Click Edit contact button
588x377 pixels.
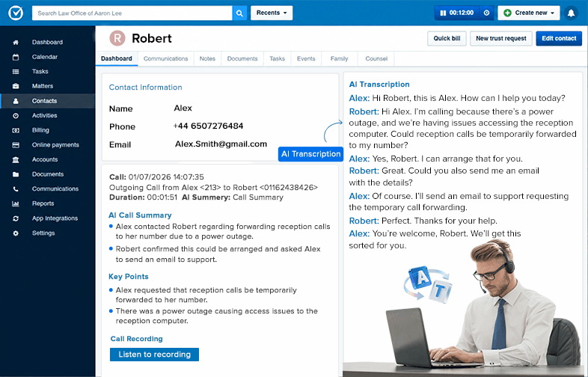click(559, 38)
